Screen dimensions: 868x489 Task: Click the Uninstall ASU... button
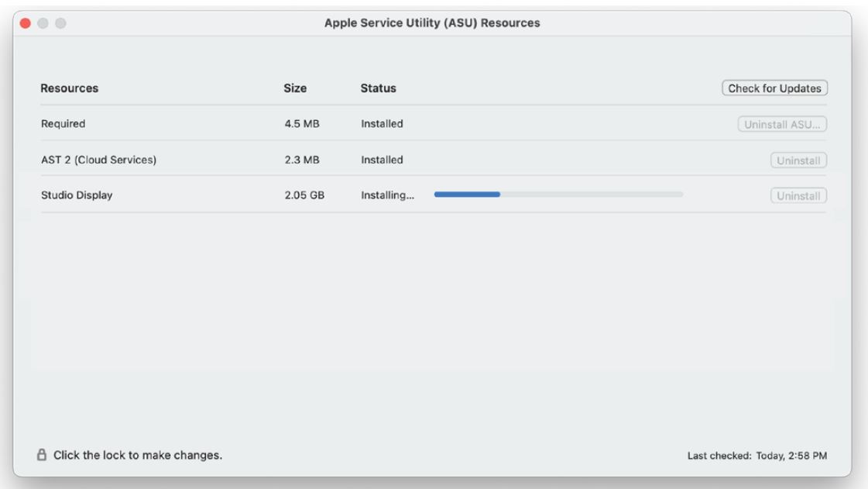(781, 124)
